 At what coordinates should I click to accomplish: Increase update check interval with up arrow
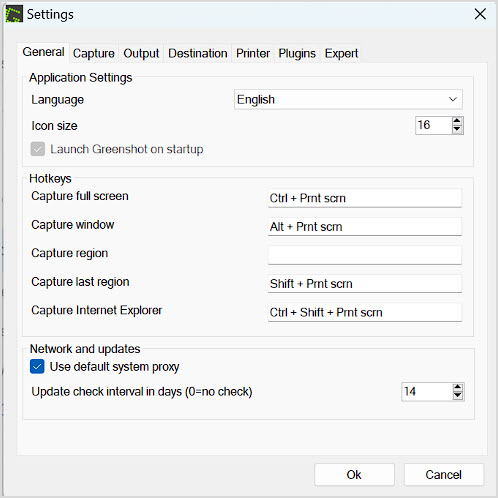tap(457, 387)
